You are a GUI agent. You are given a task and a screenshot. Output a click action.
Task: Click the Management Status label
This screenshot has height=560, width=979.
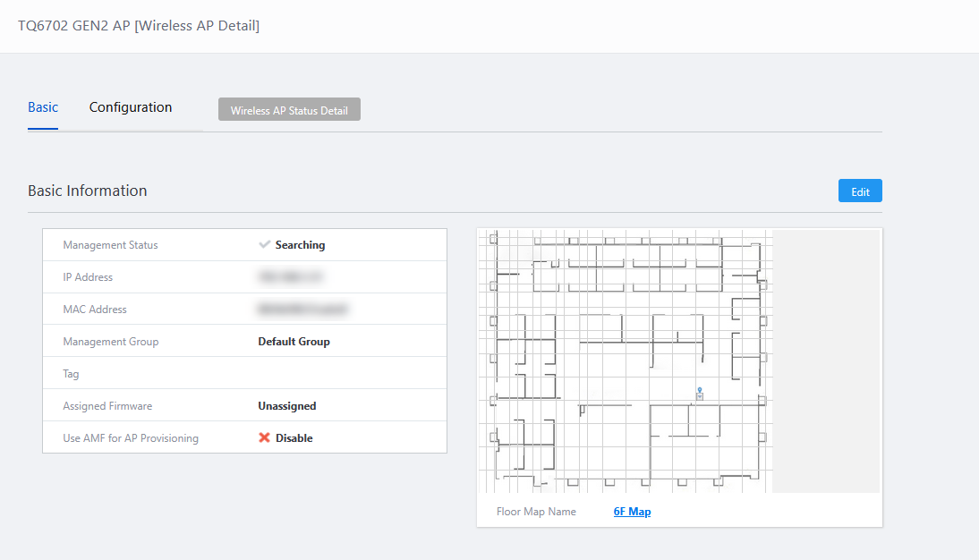click(x=110, y=245)
